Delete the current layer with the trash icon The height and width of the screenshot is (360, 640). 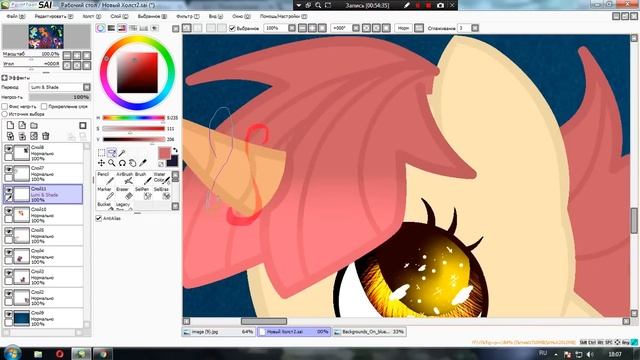46,136
